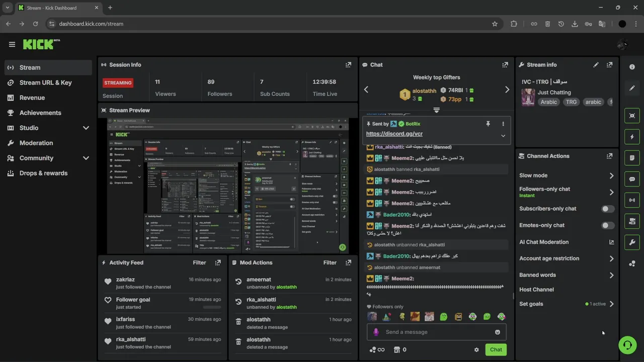This screenshot has height=362, width=644.
Task: Open the hamburger menu next to Kick logo
Action: click(12, 44)
